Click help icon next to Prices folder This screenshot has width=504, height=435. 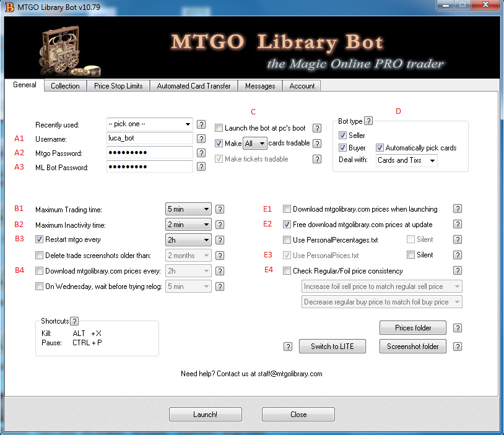[x=458, y=328]
